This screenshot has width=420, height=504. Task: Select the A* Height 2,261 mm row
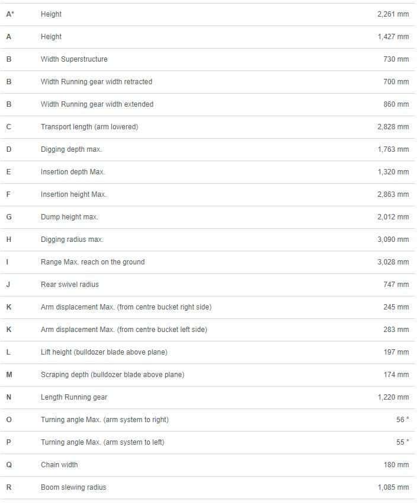coord(208,14)
